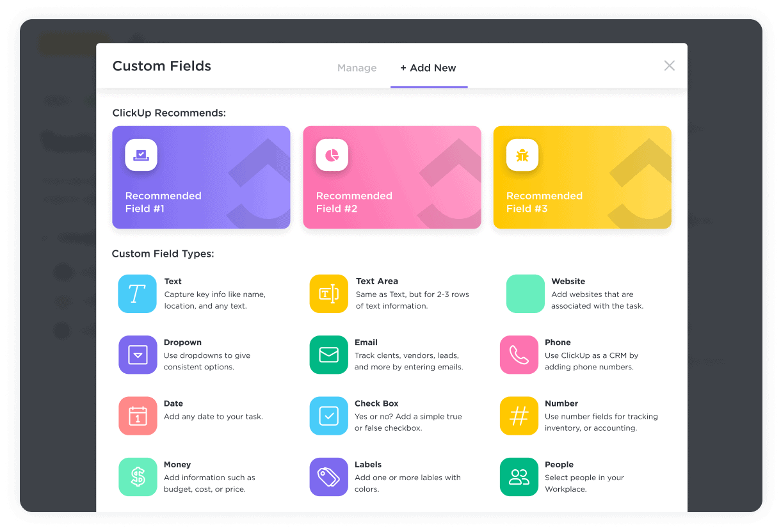Image resolution: width=781 pixels, height=532 pixels.
Task: Click the laptop icon in Recommended Field #1
Action: [141, 155]
